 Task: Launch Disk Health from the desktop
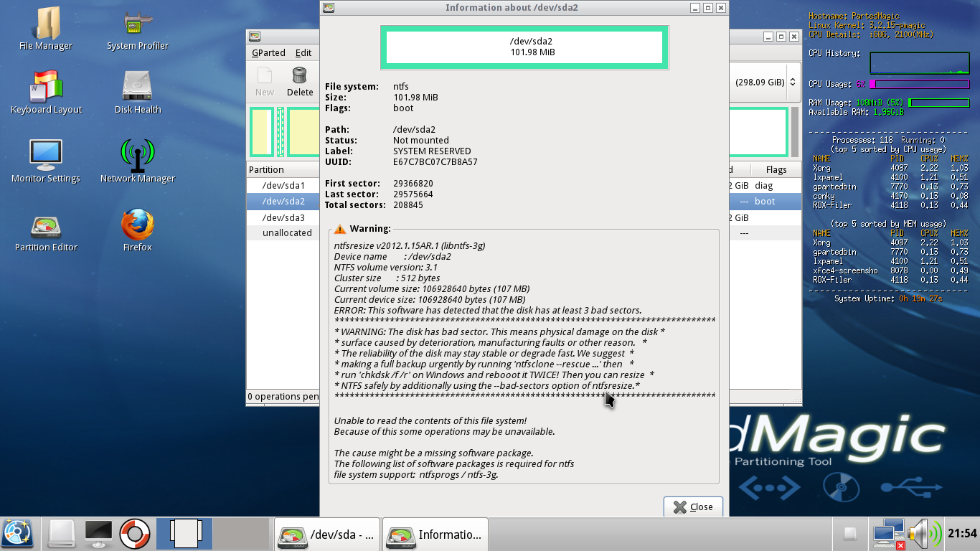pyautogui.click(x=137, y=93)
